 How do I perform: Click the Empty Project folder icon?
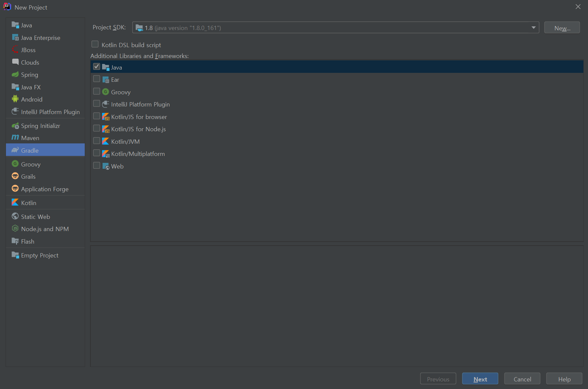click(15, 255)
